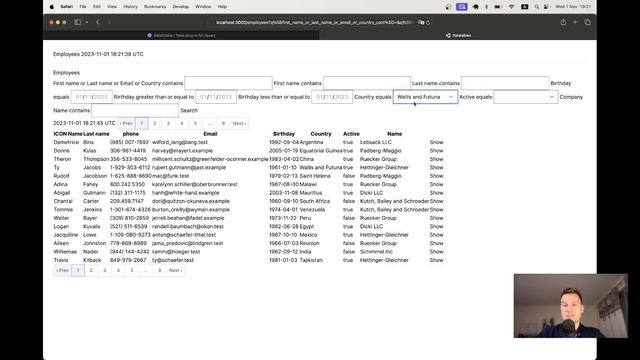640x360 pixels.
Task: Open the Edit menu
Action: click(x=97, y=7)
